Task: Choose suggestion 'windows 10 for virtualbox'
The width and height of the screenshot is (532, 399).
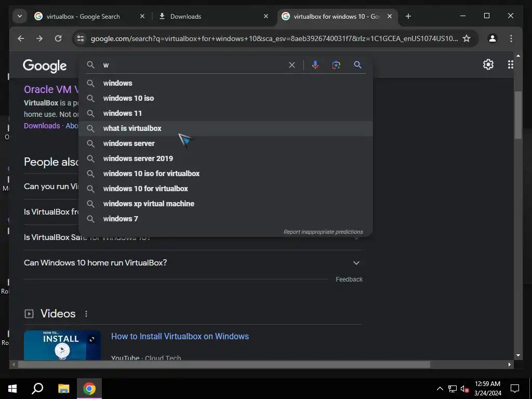Action: (x=225, y=189)
